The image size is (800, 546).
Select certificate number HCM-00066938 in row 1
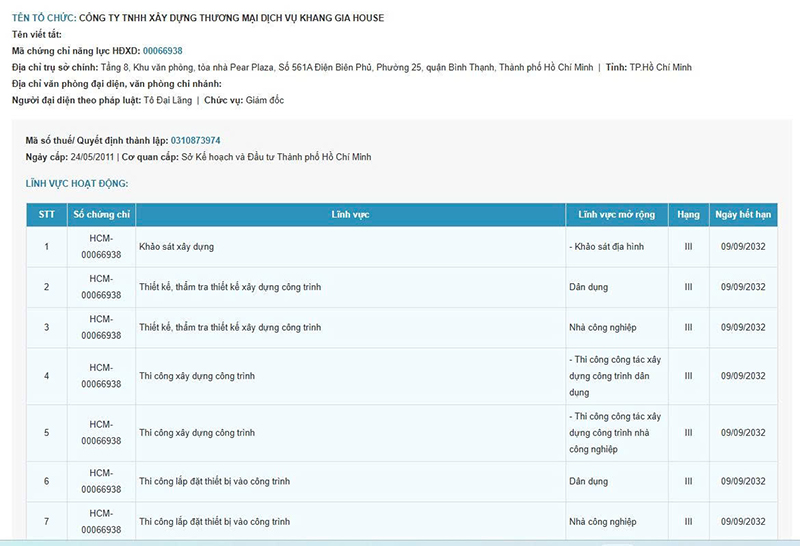101,246
